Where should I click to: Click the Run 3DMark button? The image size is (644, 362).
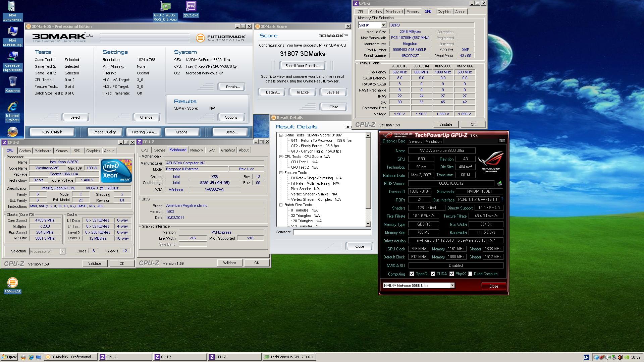click(52, 132)
